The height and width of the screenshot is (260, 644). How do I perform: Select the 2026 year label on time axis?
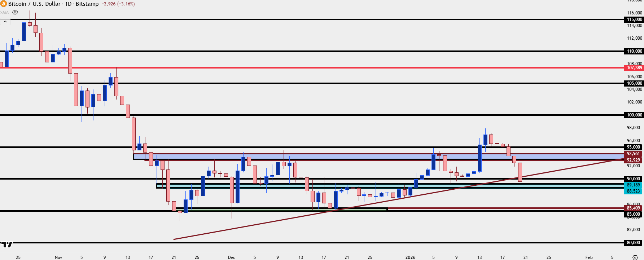[410, 257]
